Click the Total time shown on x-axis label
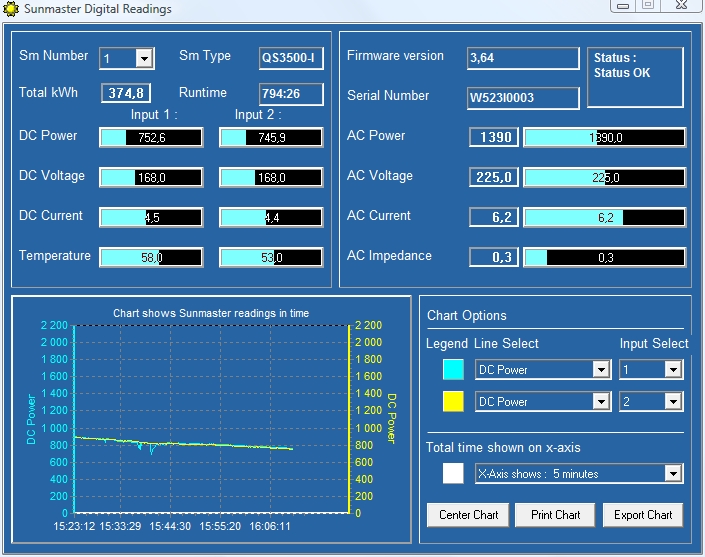This screenshot has height=557, width=705. (x=503, y=448)
